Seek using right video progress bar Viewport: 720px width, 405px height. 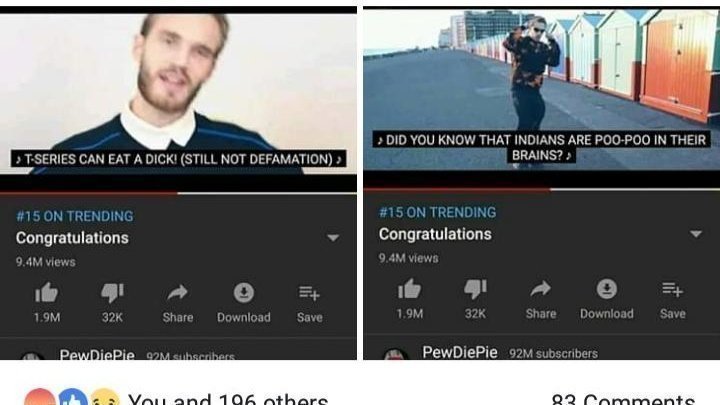[x=541, y=189]
